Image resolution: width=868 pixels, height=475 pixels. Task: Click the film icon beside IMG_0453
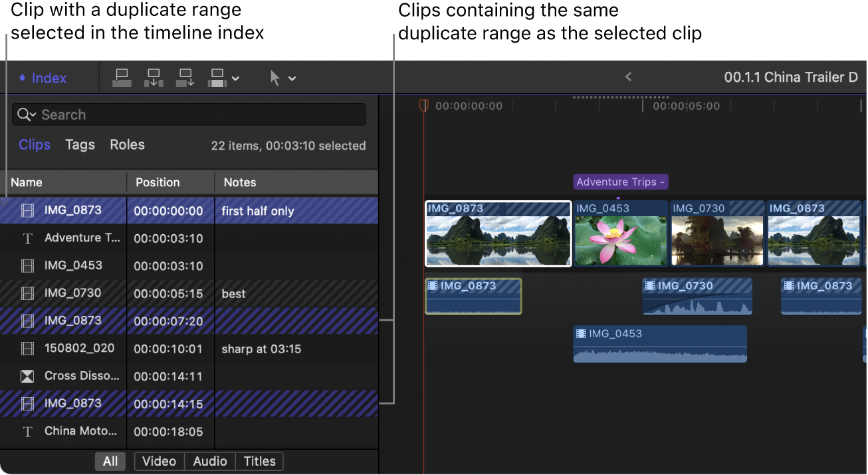(27, 265)
